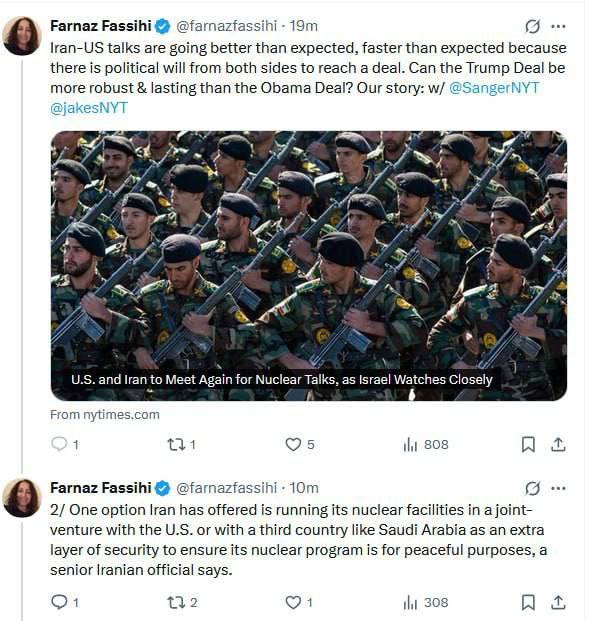View analytics showing 808 views
The image size is (610, 621).
coord(410,445)
